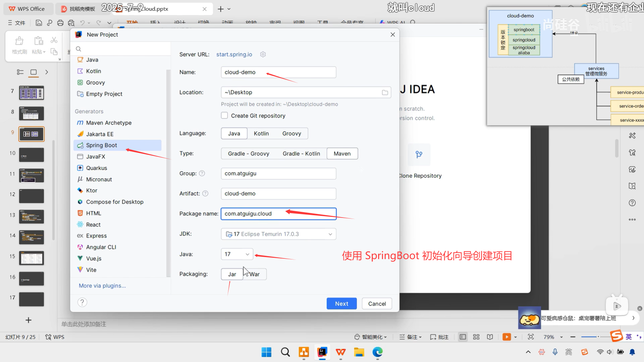The image size is (644, 362).
Task: Click the Group field help icon
Action: click(202, 173)
